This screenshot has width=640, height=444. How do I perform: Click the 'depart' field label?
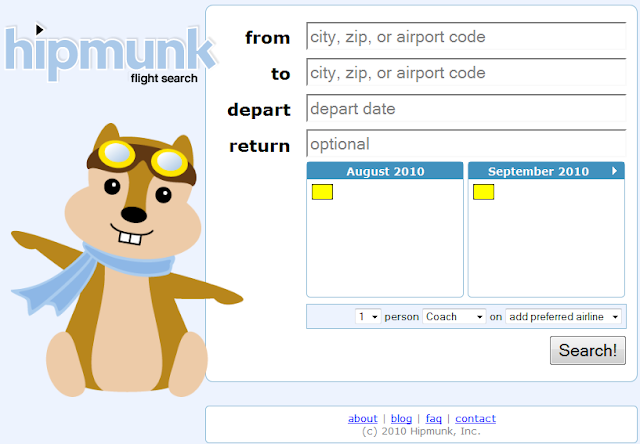pyautogui.click(x=259, y=110)
